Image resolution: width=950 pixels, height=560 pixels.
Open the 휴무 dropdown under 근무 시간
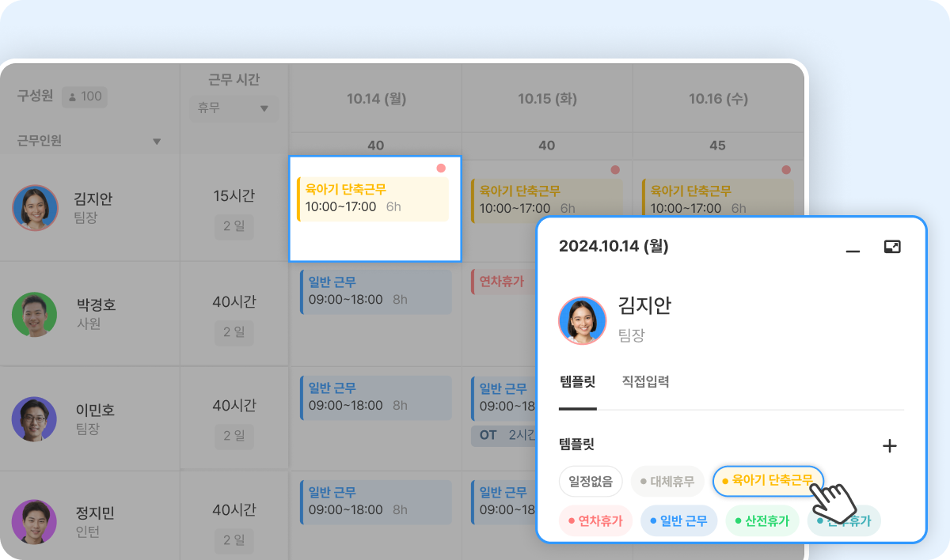(234, 108)
